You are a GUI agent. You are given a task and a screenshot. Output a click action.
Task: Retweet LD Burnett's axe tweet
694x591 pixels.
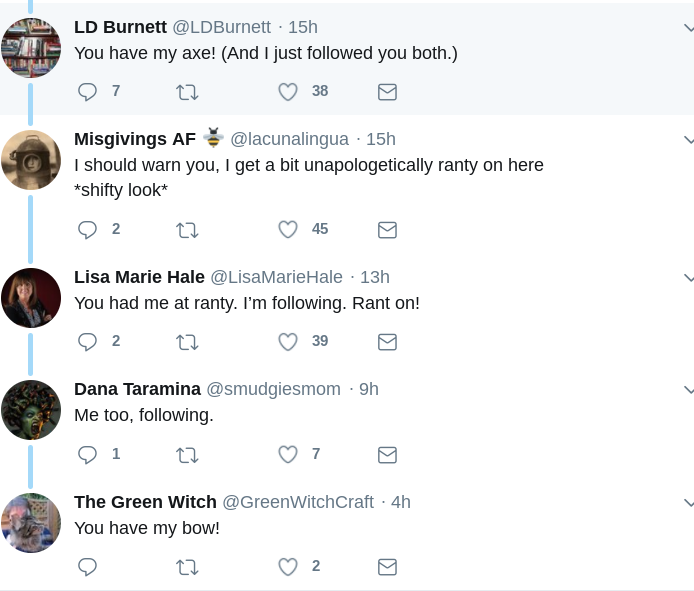tap(187, 92)
